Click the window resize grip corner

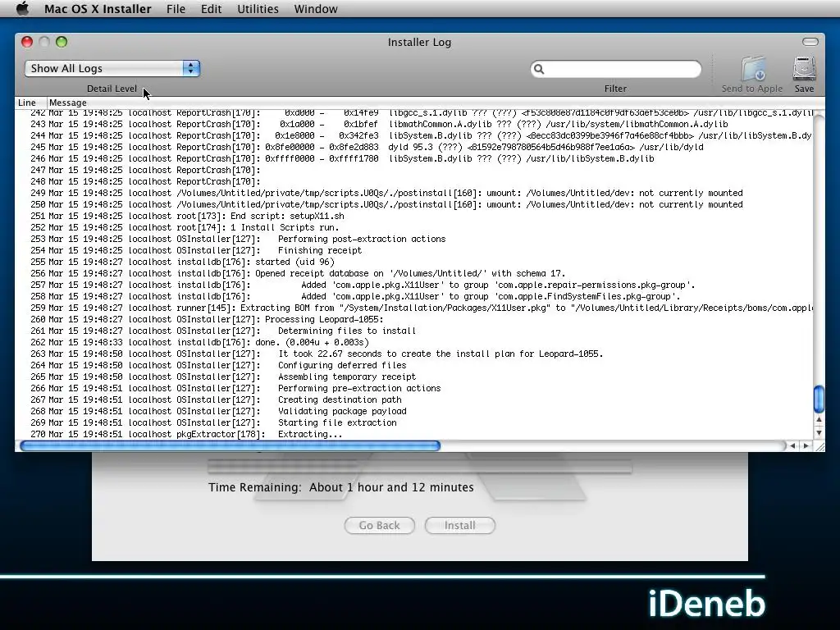click(819, 446)
